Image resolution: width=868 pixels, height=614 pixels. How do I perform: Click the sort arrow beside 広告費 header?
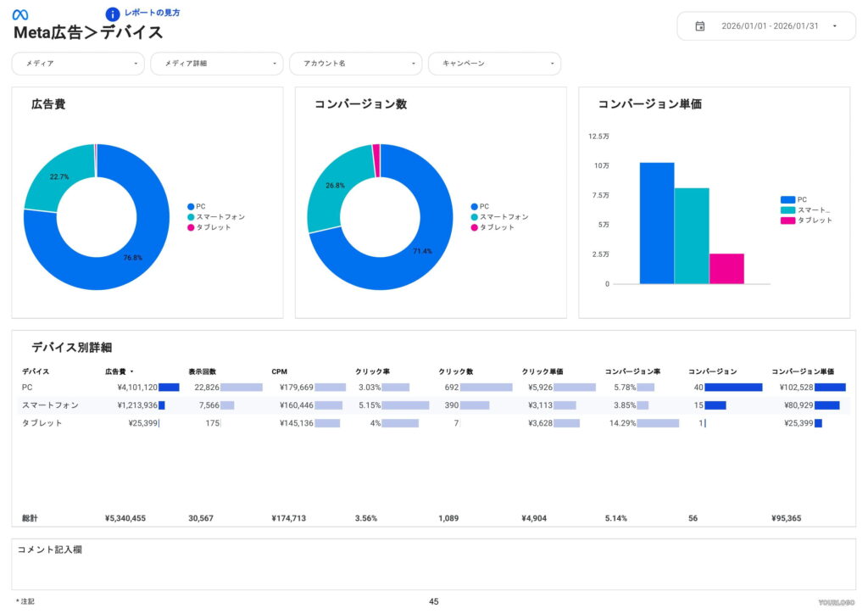(x=131, y=371)
